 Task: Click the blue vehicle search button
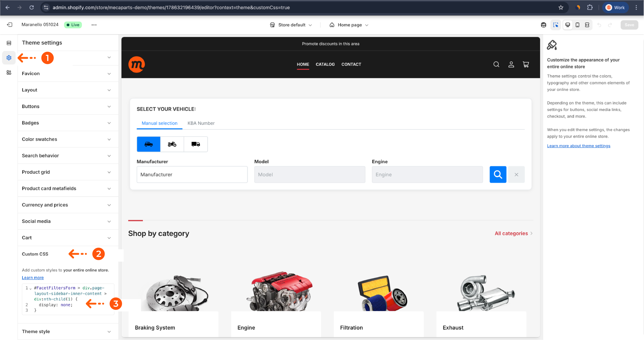498,175
